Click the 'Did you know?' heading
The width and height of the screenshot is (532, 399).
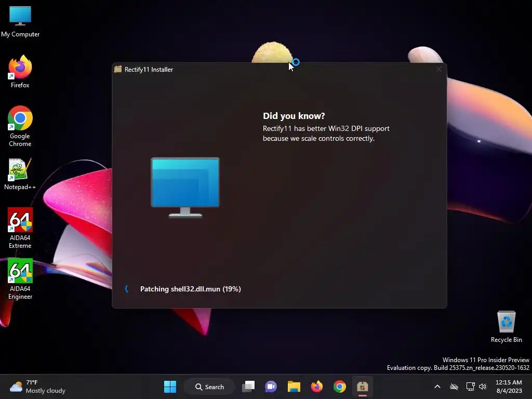point(294,116)
